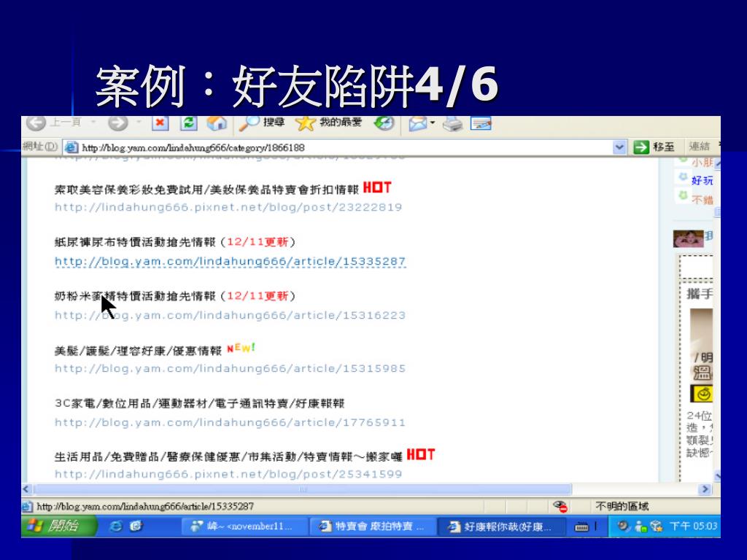Click the yellow smiley icon in sidebar
The height and width of the screenshot is (560, 747).
[702, 394]
